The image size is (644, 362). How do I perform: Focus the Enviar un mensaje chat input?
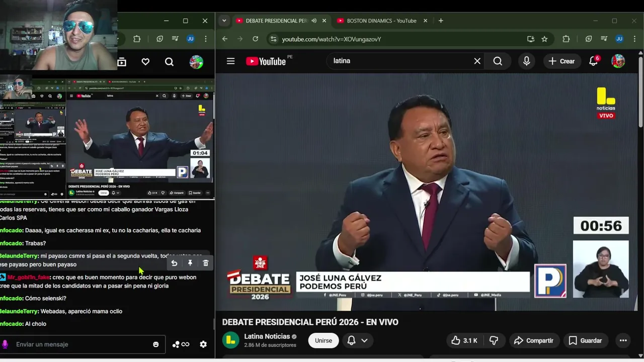(83, 344)
